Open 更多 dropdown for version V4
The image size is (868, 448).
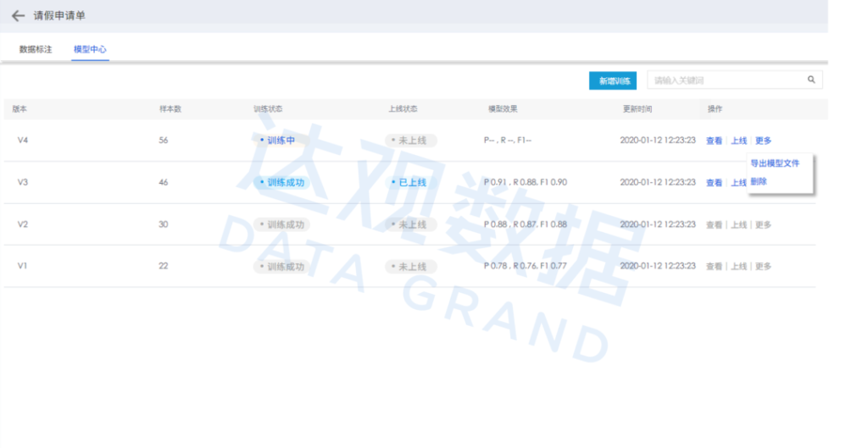[763, 141]
